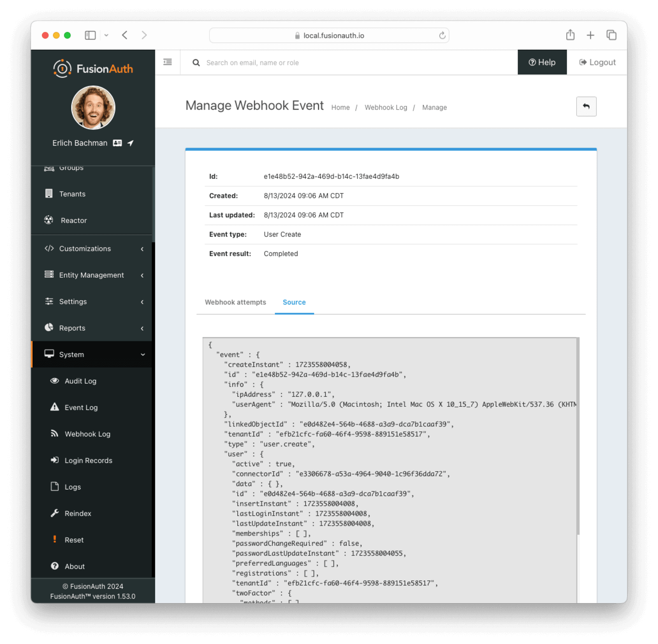Viewport: 658px width, 644px height.
Task: Open a new tab with the plus icon
Action: point(591,35)
